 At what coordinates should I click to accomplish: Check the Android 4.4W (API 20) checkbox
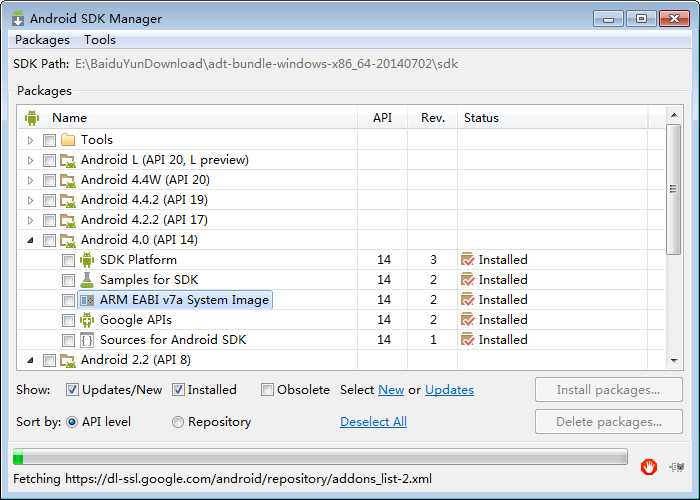tap(49, 180)
